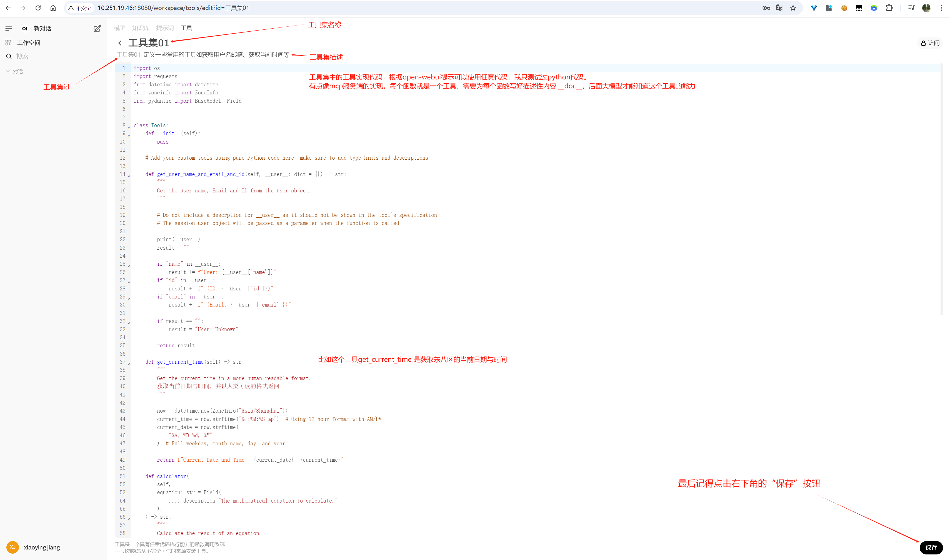
Task: Click the 搜索 search field
Action: click(x=22, y=56)
